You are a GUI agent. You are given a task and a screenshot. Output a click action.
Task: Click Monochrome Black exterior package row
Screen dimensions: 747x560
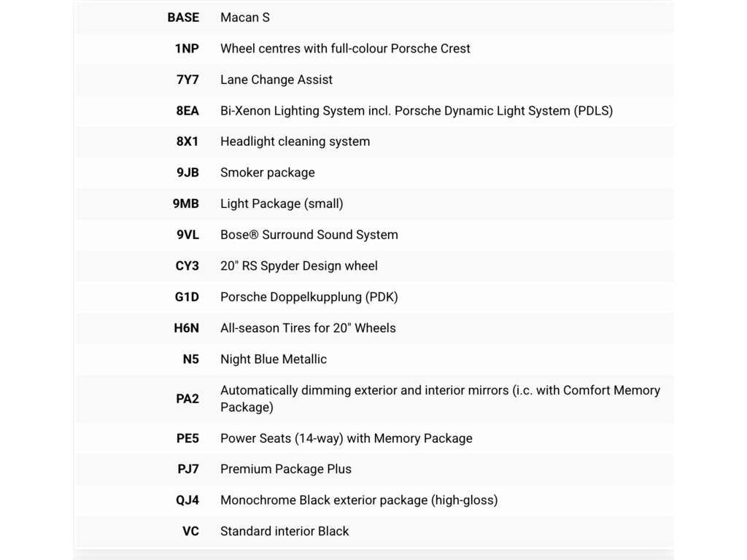tap(374, 500)
